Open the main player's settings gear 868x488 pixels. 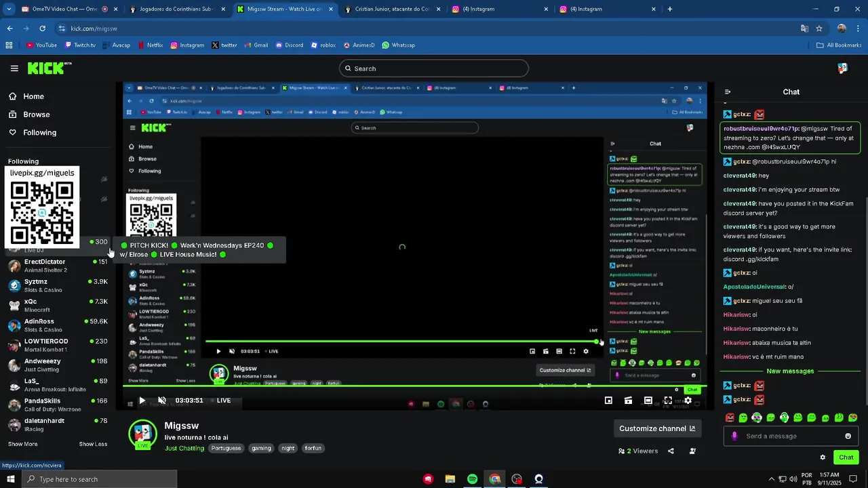[688, 401]
